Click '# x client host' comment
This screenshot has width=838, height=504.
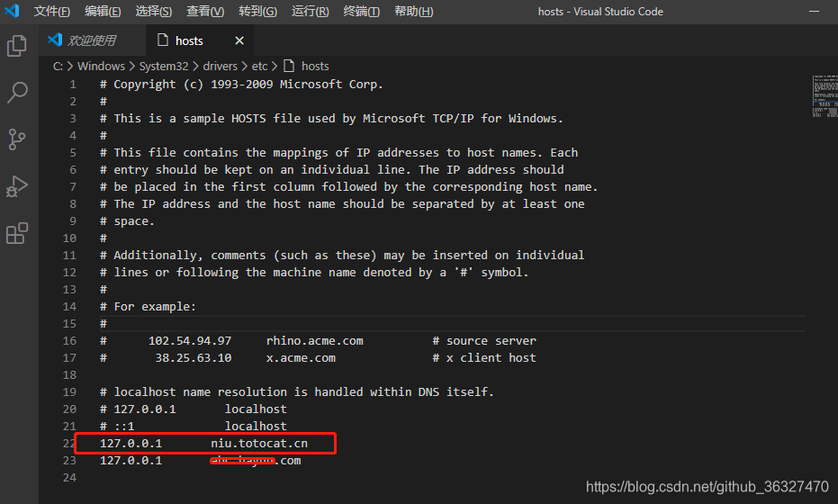coord(484,358)
